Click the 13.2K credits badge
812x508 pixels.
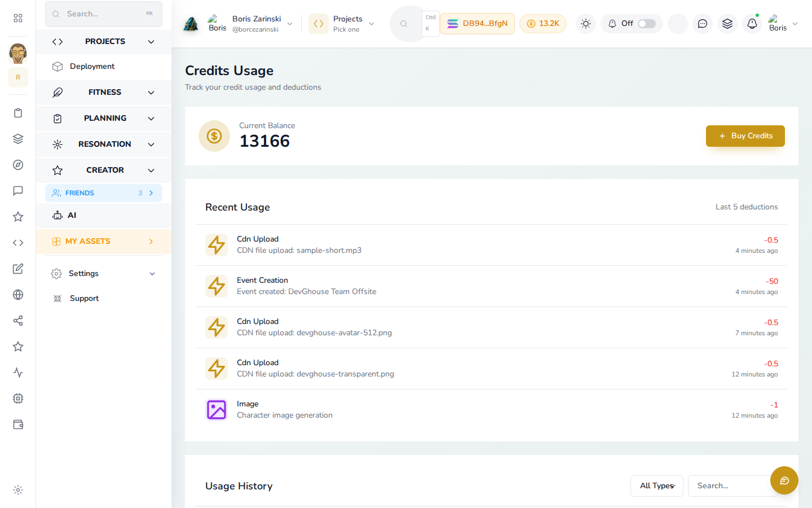(543, 24)
